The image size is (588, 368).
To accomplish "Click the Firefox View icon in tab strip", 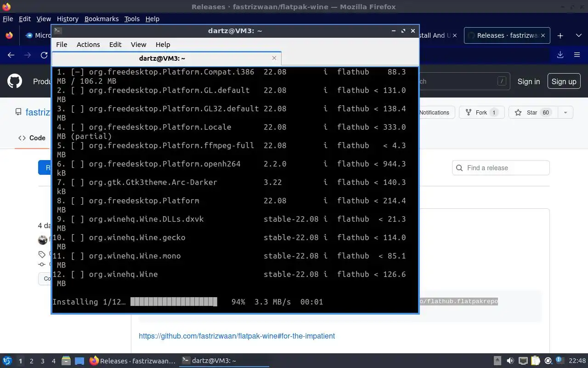I will pos(9,35).
